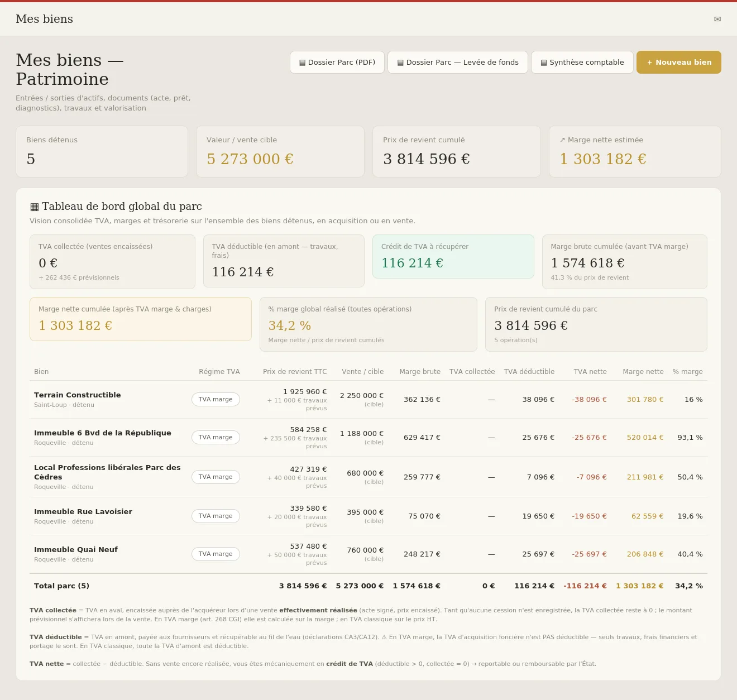Click the Prix de revient cumulé card
Screen dimensions: 737x700
[457, 152]
